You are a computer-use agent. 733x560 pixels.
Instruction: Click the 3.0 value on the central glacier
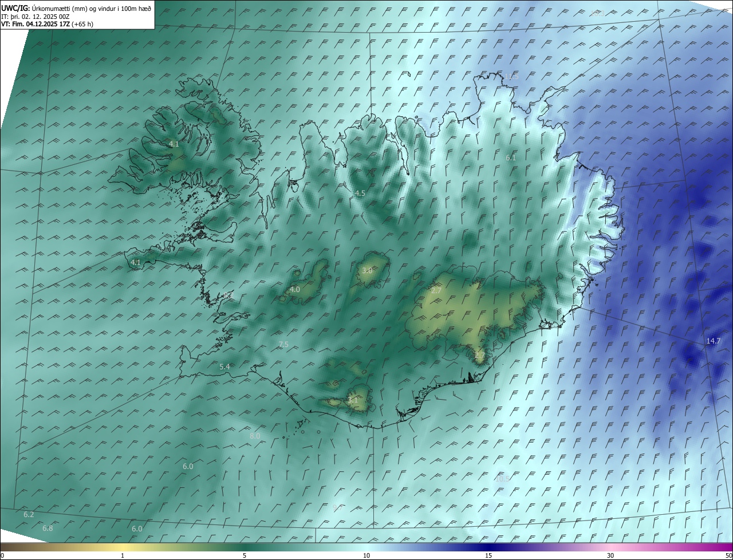coord(367,270)
